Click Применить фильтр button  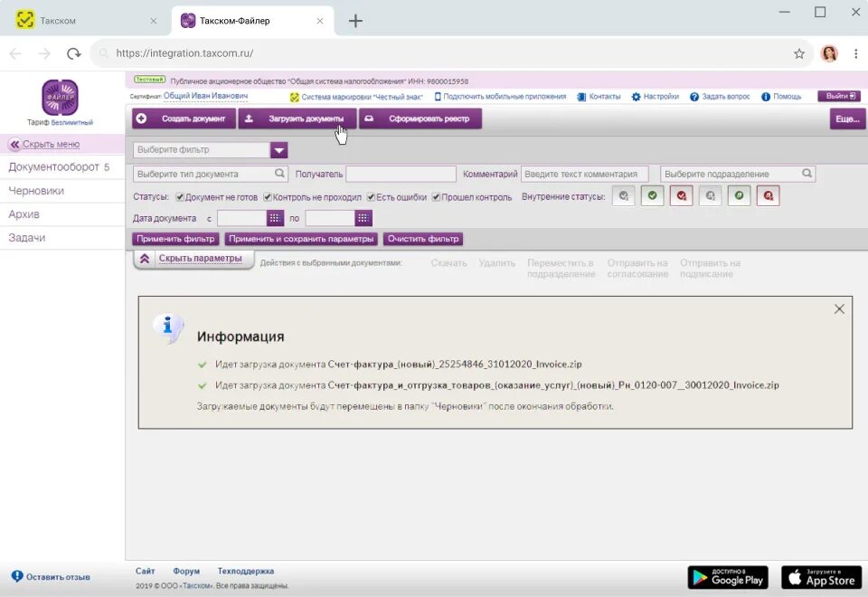[175, 239]
